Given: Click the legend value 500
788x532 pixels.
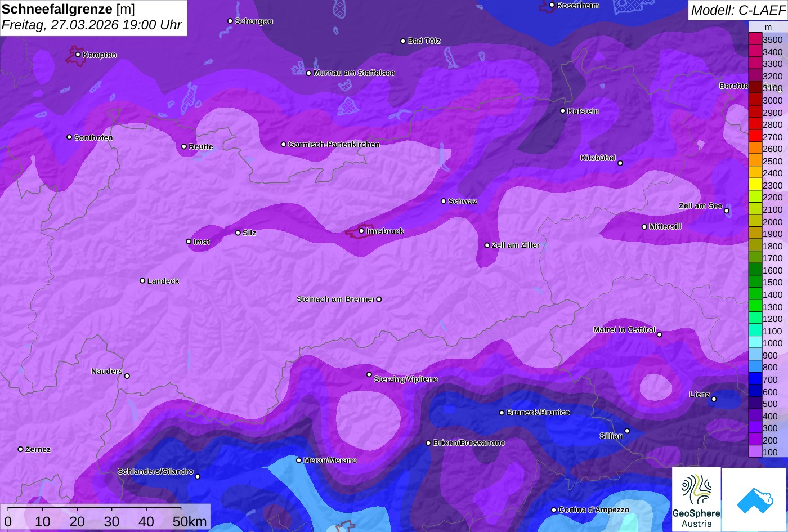Looking at the screenshot, I should pos(770,404).
